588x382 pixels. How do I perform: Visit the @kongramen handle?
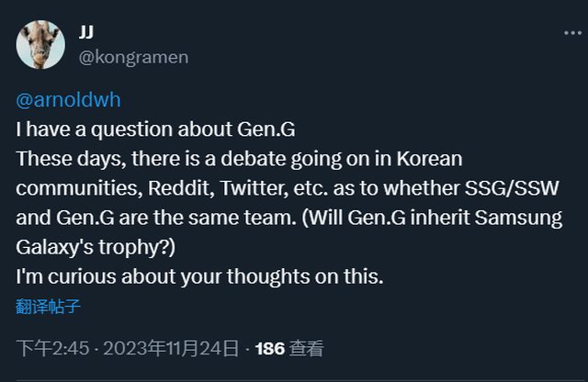point(132,57)
